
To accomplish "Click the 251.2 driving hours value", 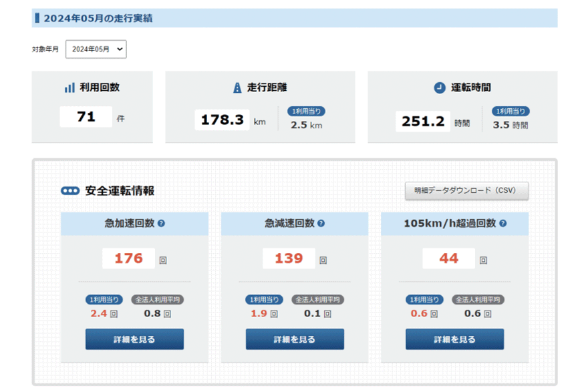I will coord(423,121).
